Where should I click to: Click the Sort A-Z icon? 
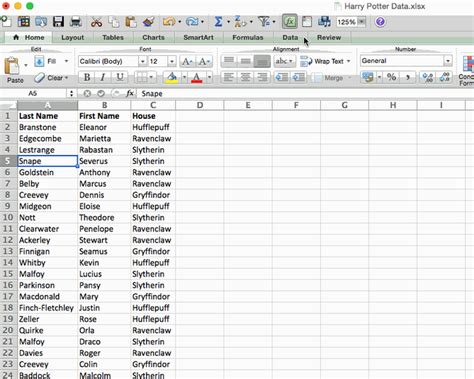240,22
